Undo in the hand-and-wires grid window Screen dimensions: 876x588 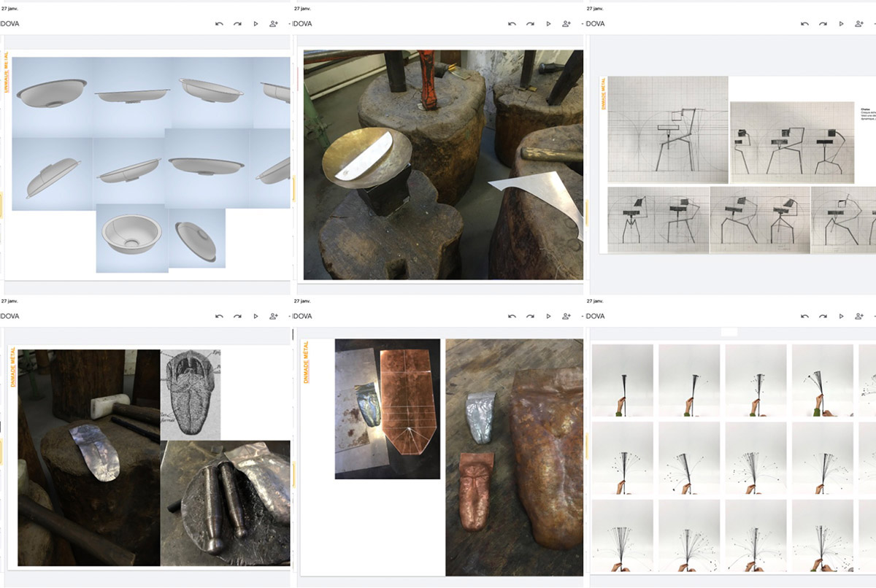pos(804,316)
